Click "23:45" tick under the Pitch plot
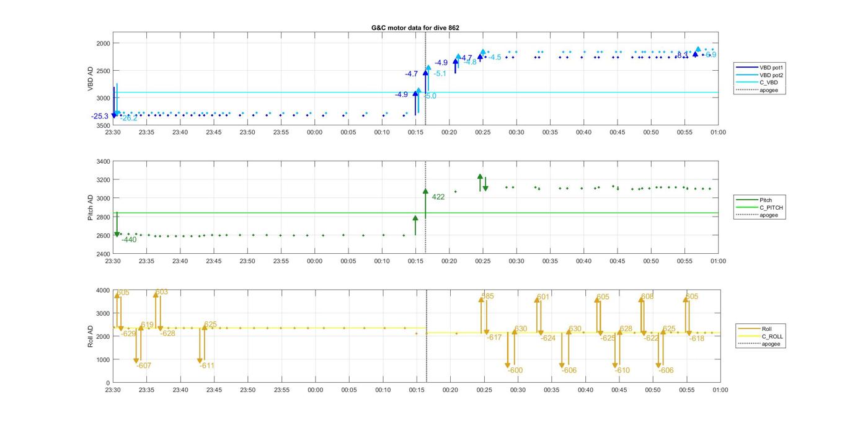 [x=213, y=261]
